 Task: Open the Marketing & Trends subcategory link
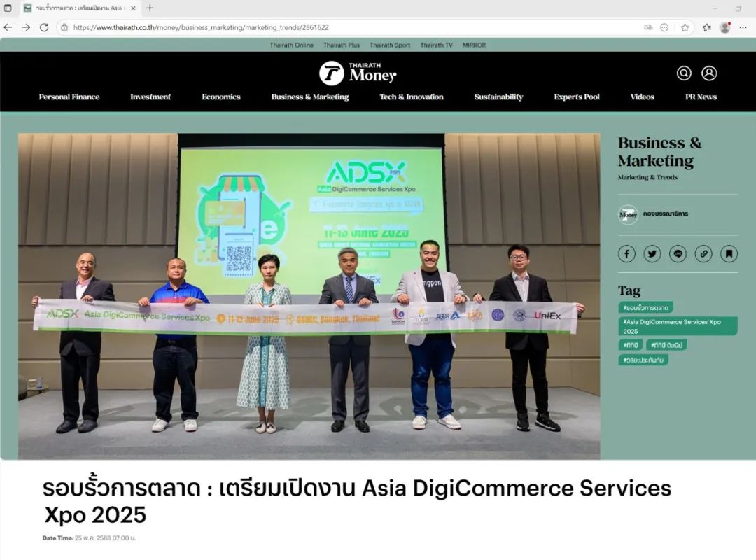point(647,178)
